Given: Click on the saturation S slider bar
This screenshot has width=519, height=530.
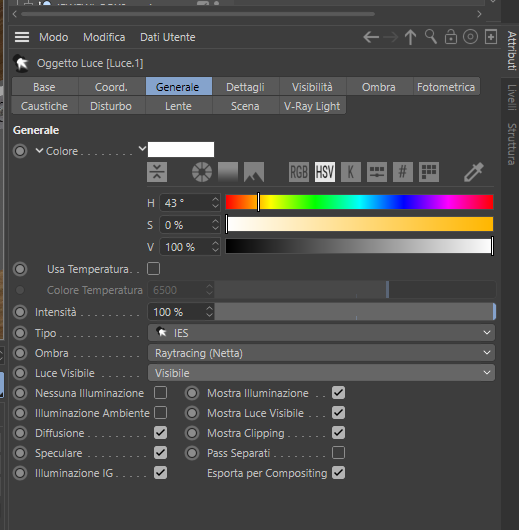Looking at the screenshot, I should tap(359, 224).
